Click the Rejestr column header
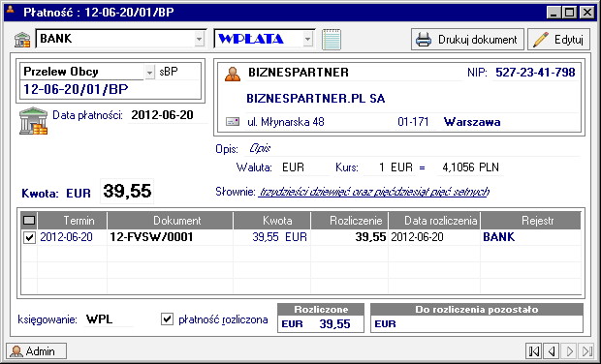Screen dimensions: 601x364 pos(531,221)
